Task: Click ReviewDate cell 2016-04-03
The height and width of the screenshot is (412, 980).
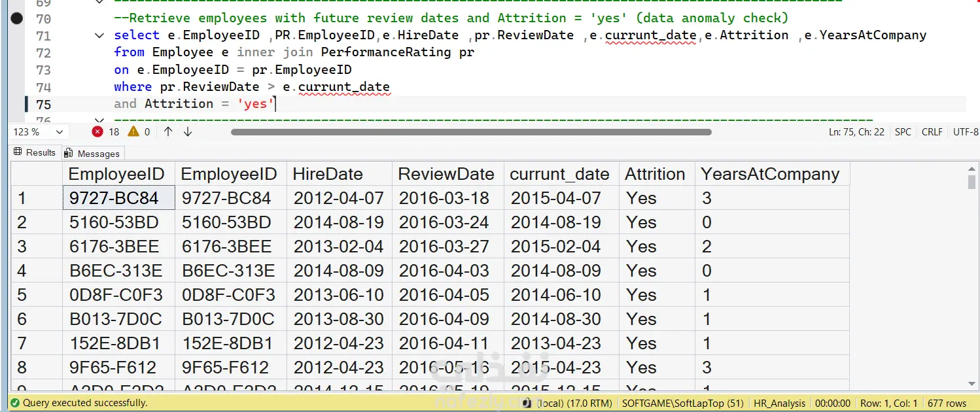Action: (x=448, y=271)
